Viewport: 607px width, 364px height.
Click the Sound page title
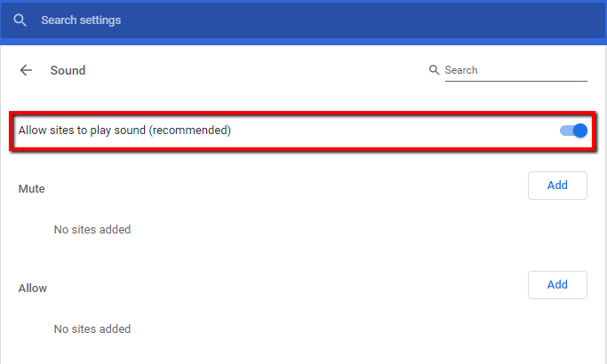coord(68,70)
